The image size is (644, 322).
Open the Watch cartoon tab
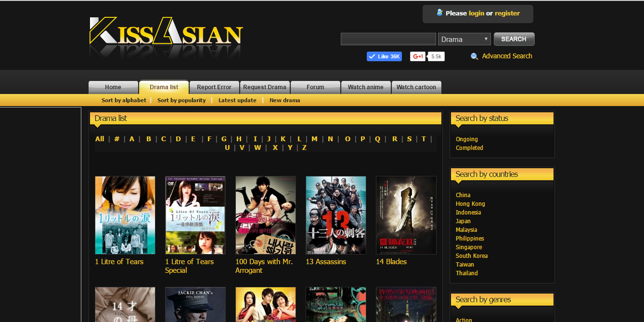coord(416,87)
